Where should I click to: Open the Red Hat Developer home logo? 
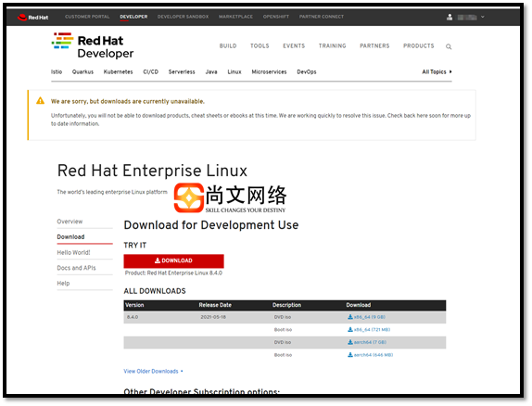pyautogui.click(x=93, y=45)
